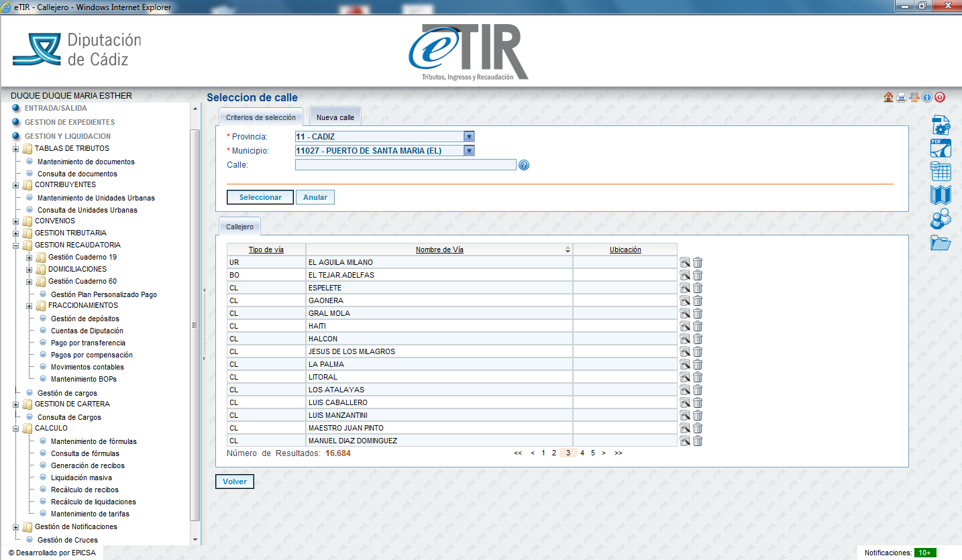Click the Seleccionar button
Screen dimensions: 962x560
point(260,197)
